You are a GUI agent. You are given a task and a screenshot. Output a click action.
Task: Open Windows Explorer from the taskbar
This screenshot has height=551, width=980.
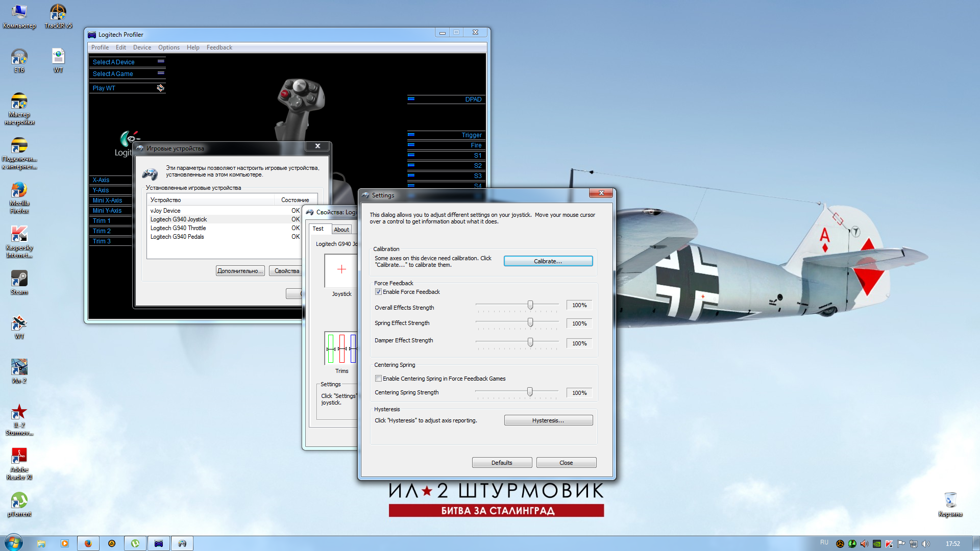(x=41, y=543)
